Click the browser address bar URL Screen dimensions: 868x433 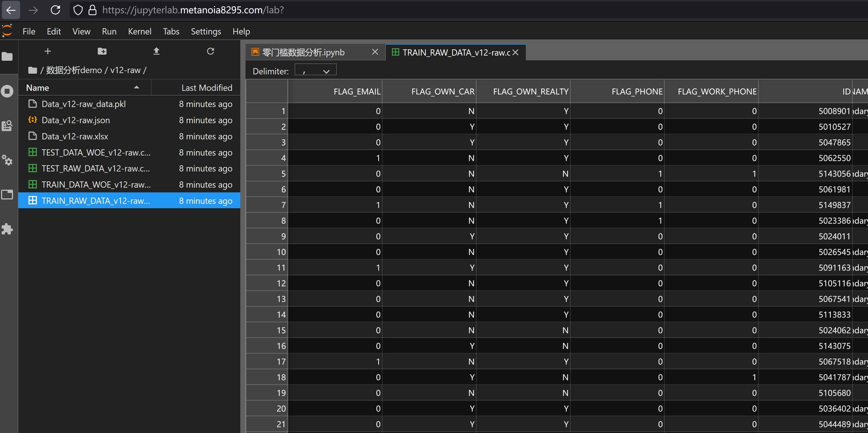193,10
